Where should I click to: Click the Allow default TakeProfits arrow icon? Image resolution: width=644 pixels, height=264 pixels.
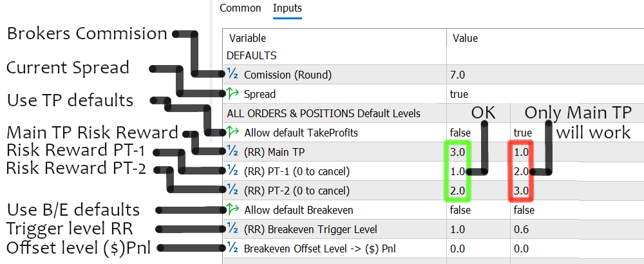click(232, 133)
